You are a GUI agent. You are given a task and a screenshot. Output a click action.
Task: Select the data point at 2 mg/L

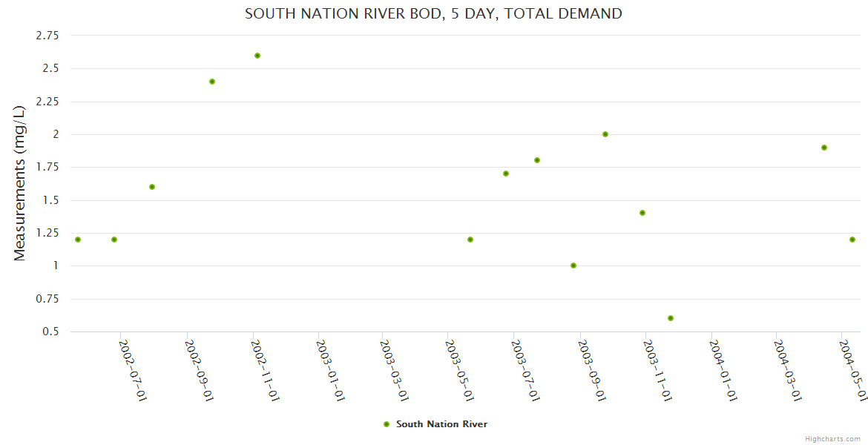coord(605,134)
